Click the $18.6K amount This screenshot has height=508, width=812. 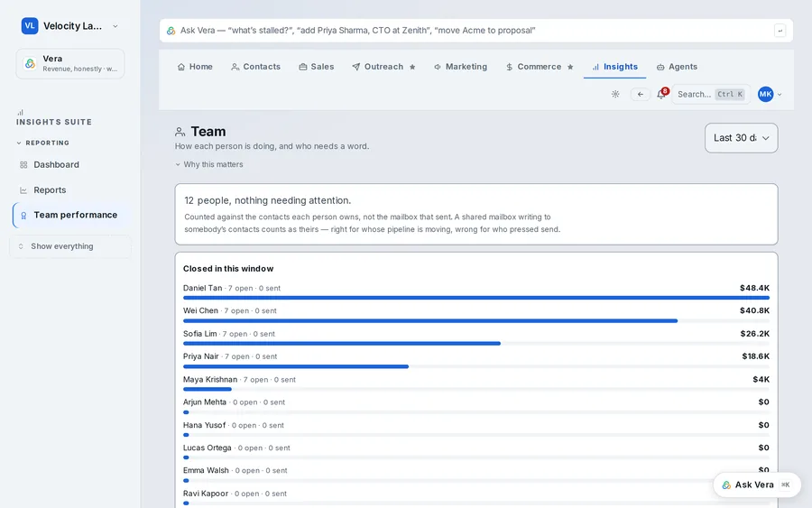pyautogui.click(x=755, y=356)
